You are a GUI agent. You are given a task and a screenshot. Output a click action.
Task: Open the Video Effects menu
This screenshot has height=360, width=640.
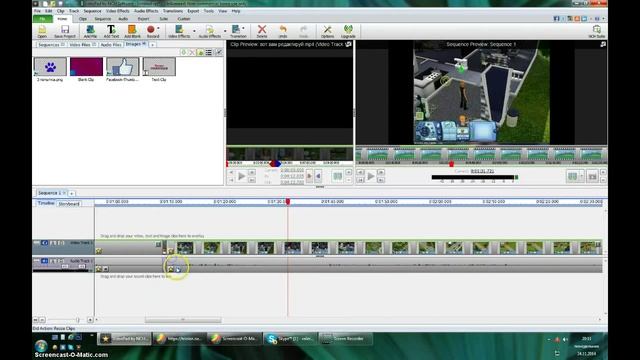(x=118, y=11)
